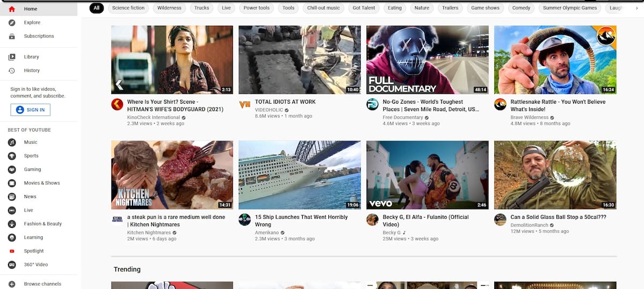Open the News category icon
Viewport: 644px width, 289px height.
pyautogui.click(x=12, y=197)
